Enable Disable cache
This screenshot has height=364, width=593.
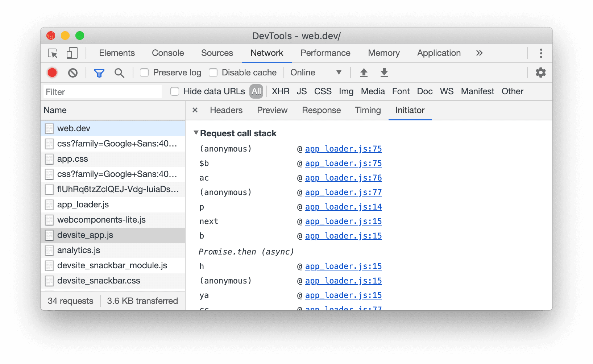tap(213, 72)
